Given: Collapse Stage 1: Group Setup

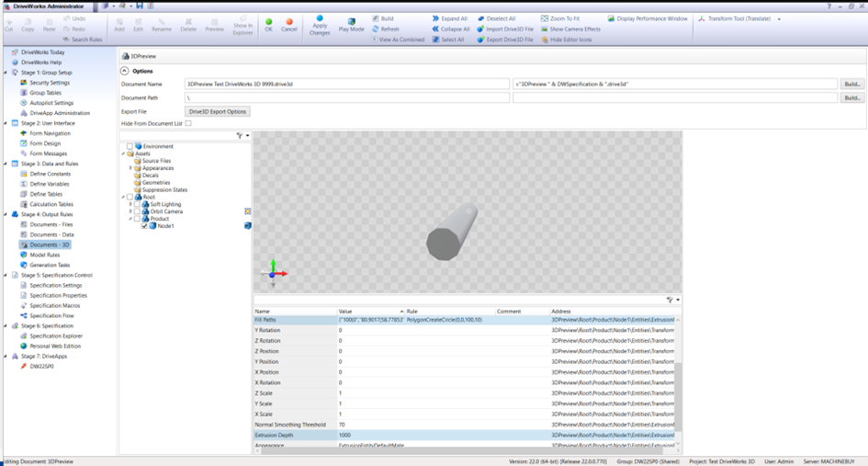Looking at the screenshot, I should point(6,73).
